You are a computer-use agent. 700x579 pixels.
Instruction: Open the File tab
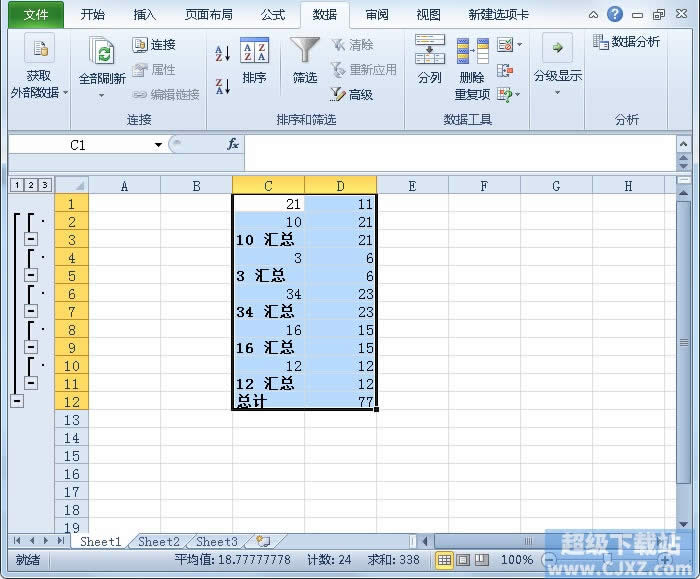(36, 15)
